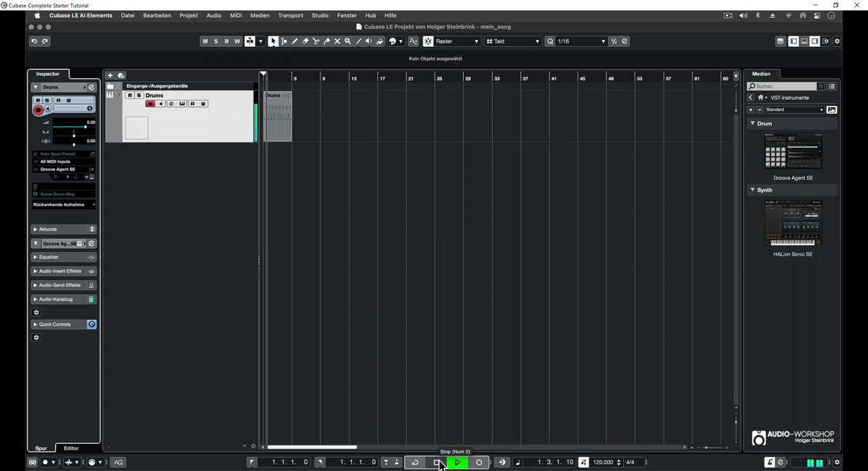
Task: Click the Add Track plus button
Action: click(x=111, y=75)
